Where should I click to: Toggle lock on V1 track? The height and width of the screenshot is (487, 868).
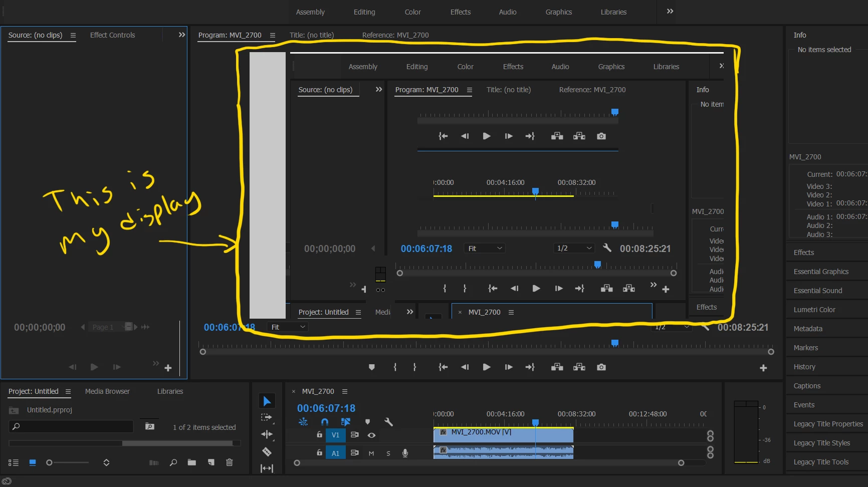[x=319, y=435]
